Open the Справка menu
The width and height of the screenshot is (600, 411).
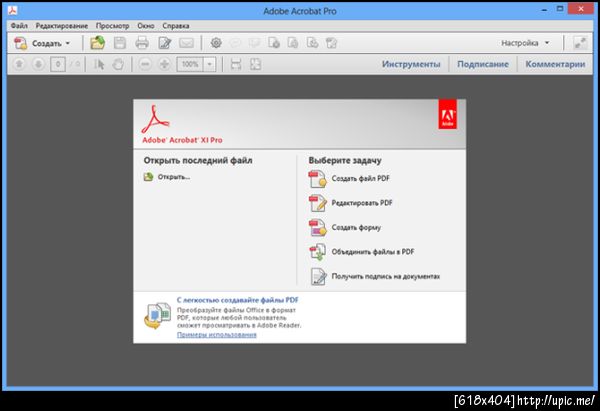point(176,26)
